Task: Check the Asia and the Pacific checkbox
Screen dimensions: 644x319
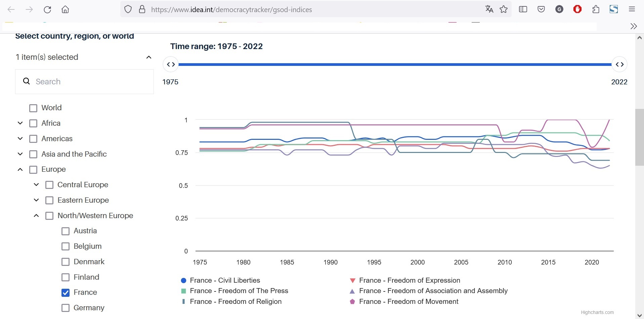Action: tap(33, 154)
